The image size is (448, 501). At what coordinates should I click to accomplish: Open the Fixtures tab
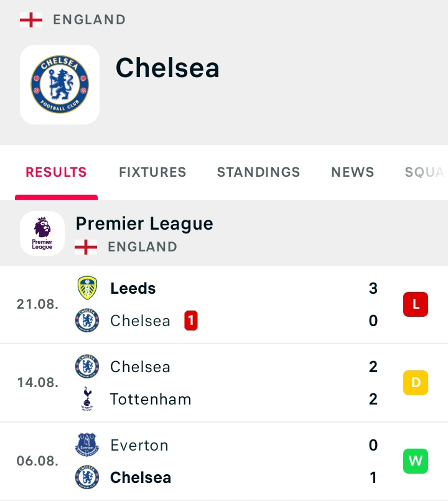(152, 172)
